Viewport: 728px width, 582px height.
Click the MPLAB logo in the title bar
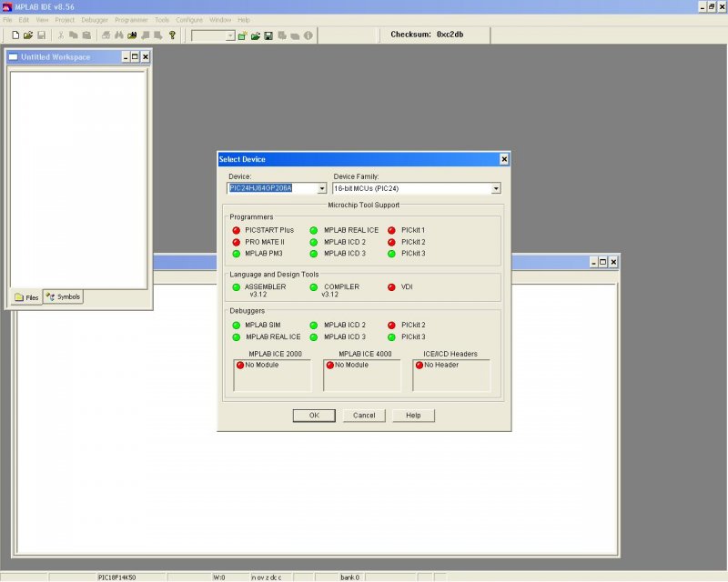coord(6,7)
